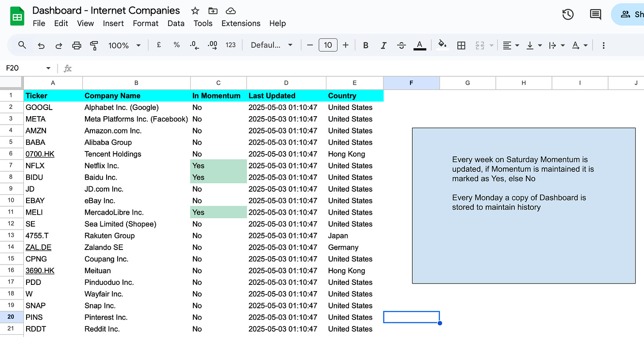644x337 pixels.
Task: Open the Extensions menu
Action: click(x=241, y=23)
